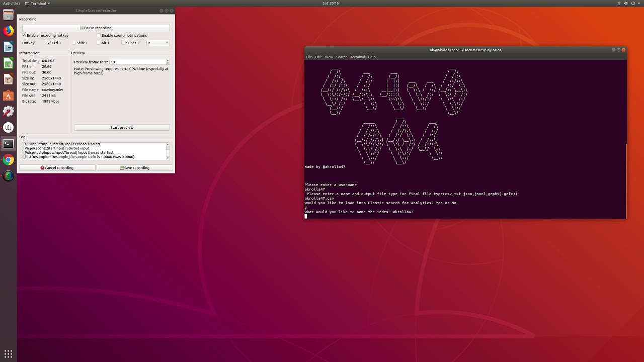Viewport: 644px width, 362px height.
Task: Click the Log panel scrollbar
Action: pyautogui.click(x=168, y=151)
